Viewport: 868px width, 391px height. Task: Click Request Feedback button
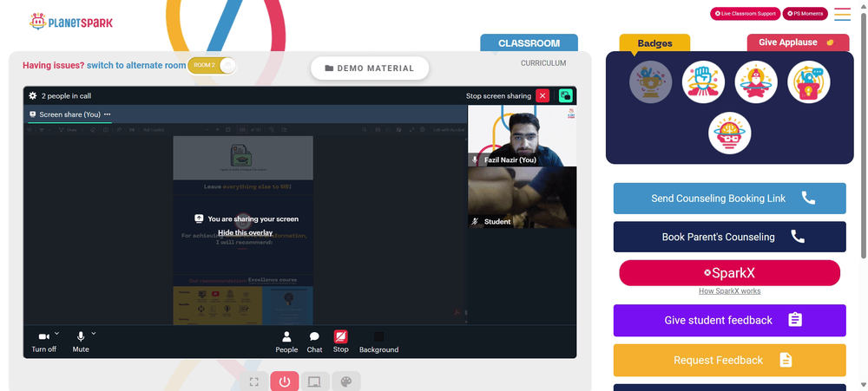[x=730, y=360]
